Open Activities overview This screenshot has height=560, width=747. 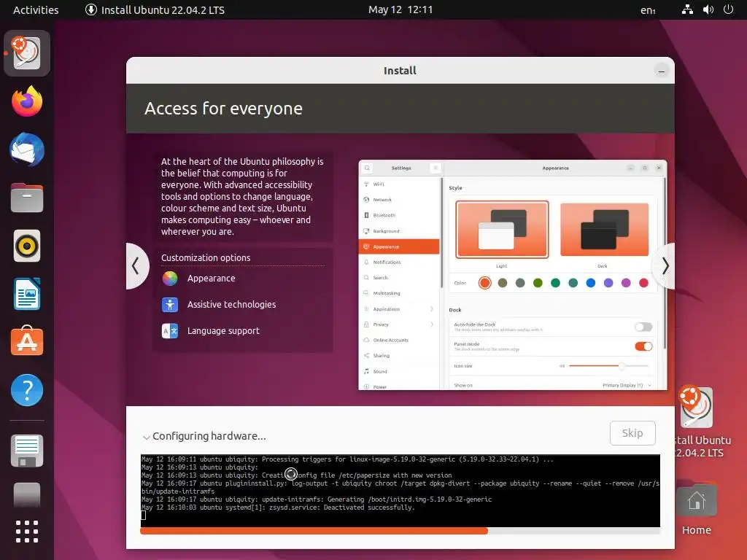36,9
